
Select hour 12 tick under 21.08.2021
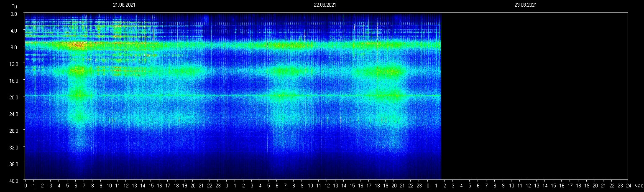click(126, 186)
